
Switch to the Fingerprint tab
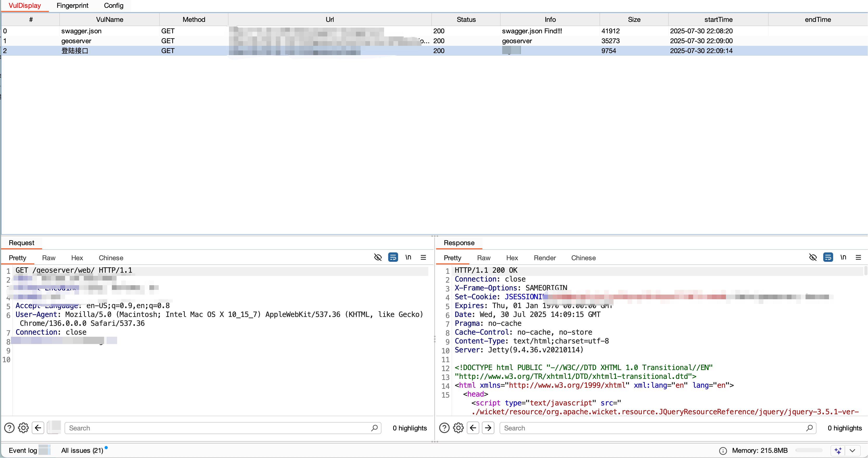(x=72, y=6)
